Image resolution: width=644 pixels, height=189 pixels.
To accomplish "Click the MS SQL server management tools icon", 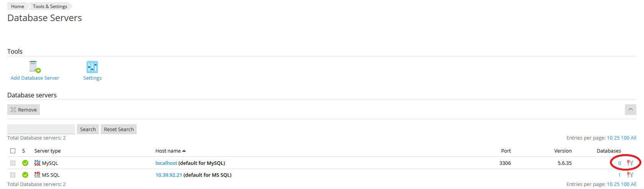I will tap(630, 175).
